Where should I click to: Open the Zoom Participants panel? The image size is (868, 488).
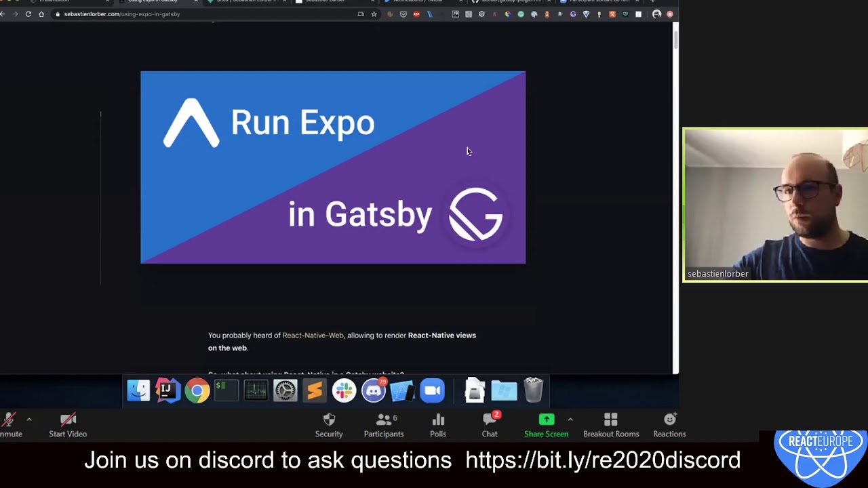point(384,425)
